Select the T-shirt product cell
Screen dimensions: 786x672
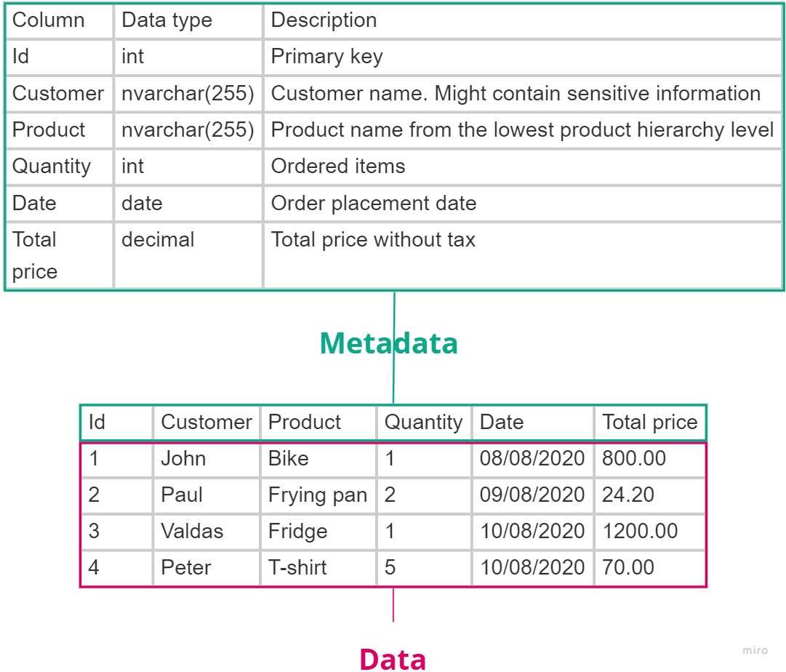(x=318, y=568)
